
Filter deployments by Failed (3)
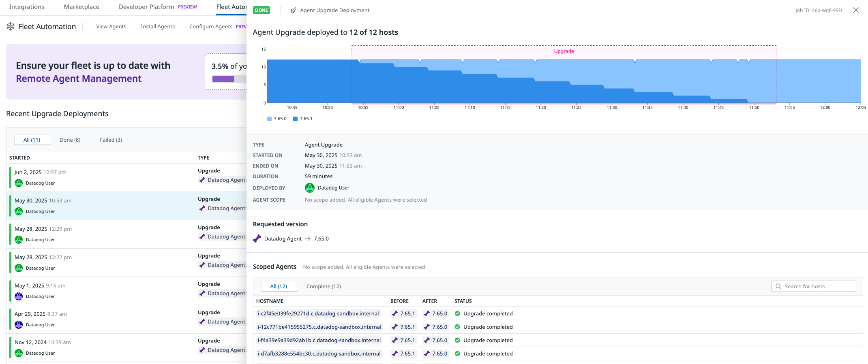tap(111, 140)
